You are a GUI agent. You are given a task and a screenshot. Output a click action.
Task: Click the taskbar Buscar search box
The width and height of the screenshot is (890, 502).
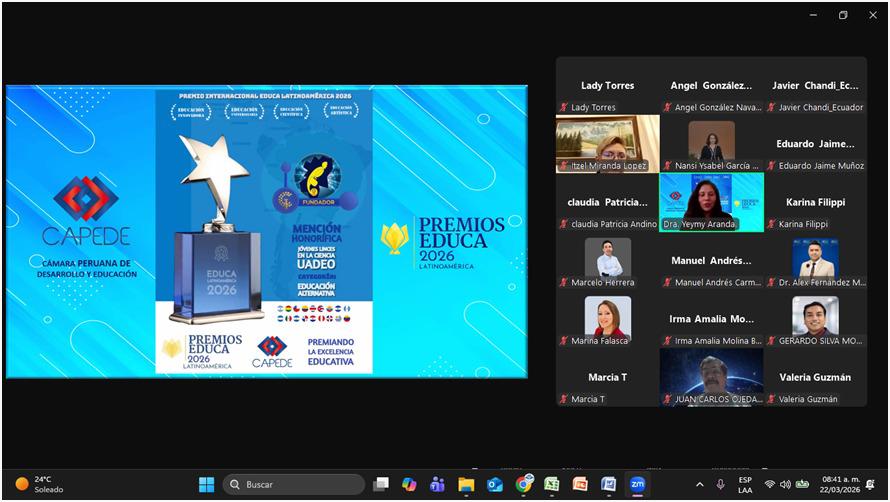pos(293,484)
